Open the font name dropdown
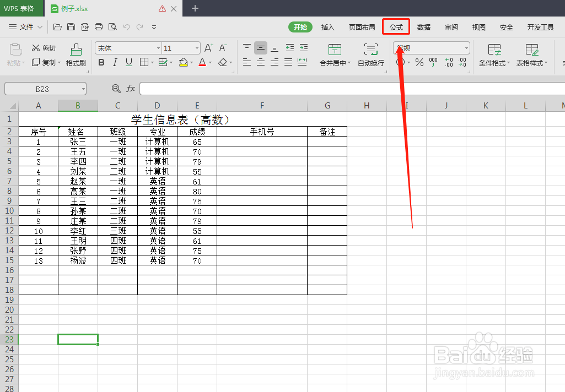 158,48
